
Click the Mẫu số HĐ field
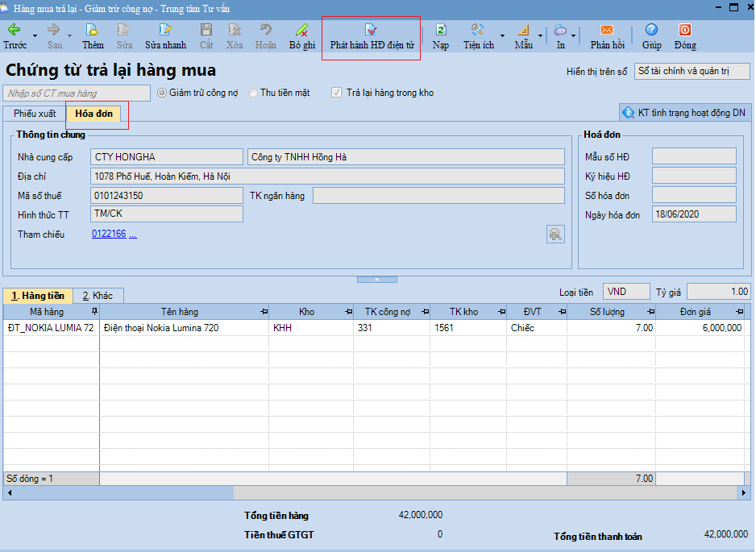694,156
